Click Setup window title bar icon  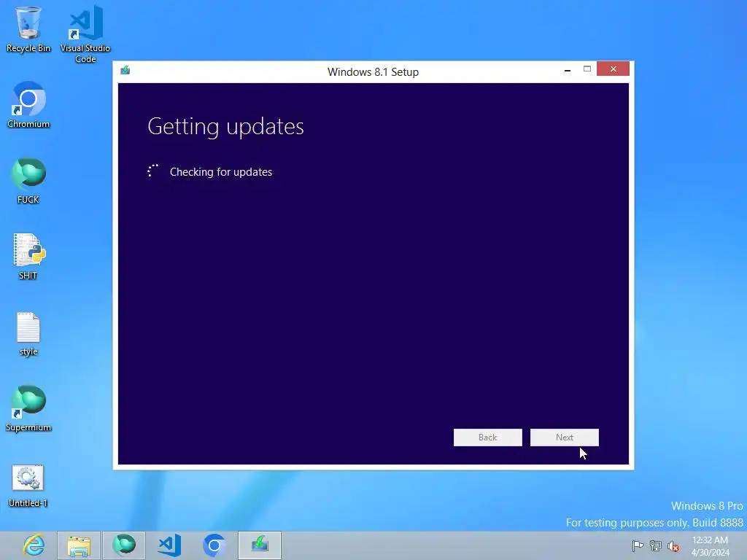tap(125, 71)
